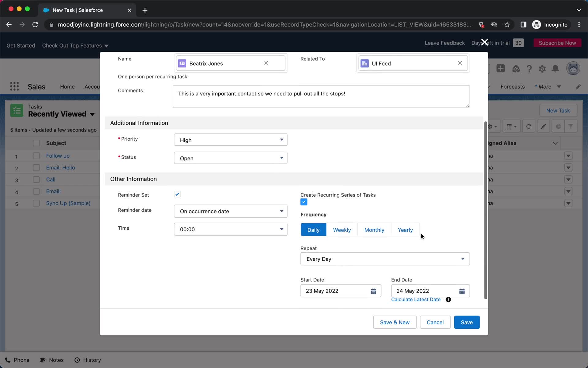
Task: Click the Leave Feedback link
Action: click(445, 43)
